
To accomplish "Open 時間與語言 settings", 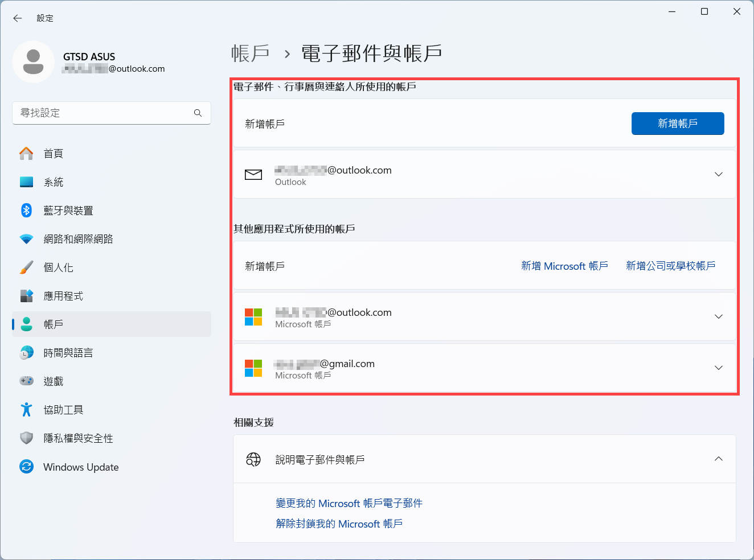I will tap(112, 352).
